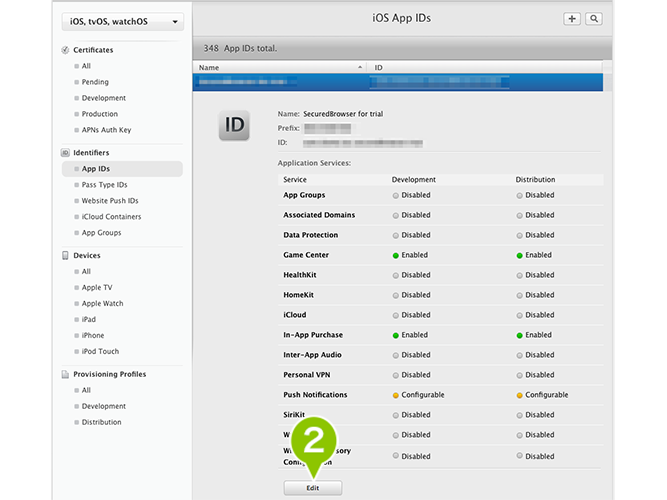This screenshot has width=667, height=500.
Task: Click the SecuredBrowser for trial name
Action: click(343, 114)
